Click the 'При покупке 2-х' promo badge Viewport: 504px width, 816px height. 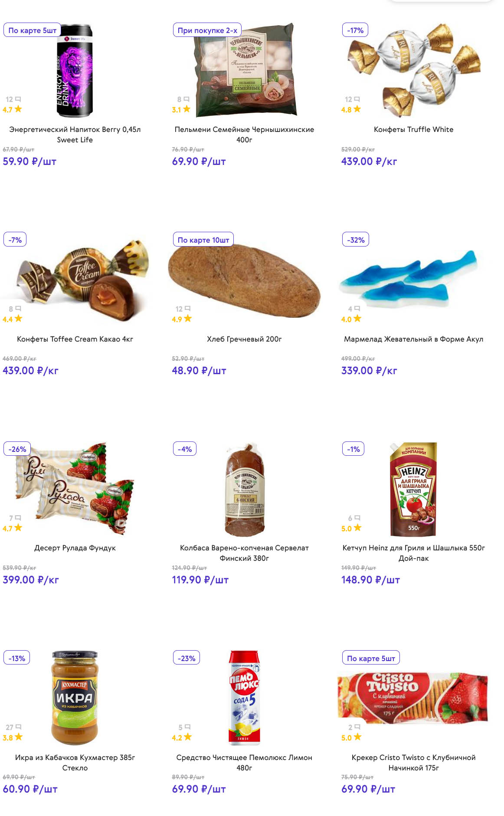pos(207,30)
